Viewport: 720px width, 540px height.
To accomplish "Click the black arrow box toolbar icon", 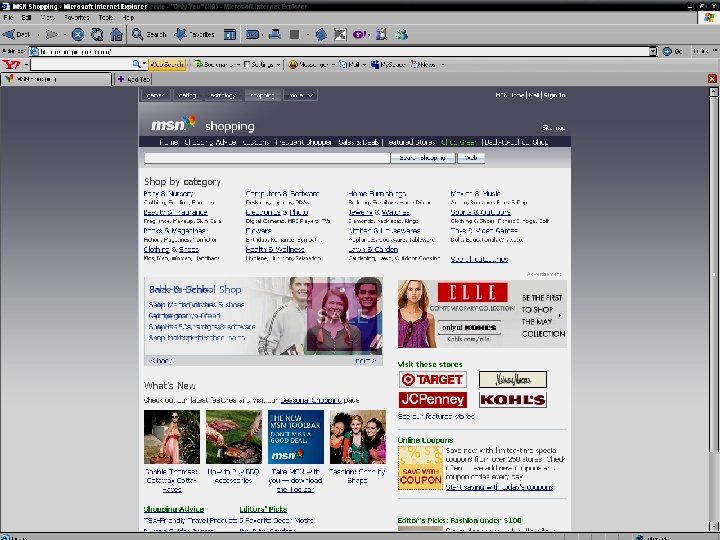I will coord(340,34).
